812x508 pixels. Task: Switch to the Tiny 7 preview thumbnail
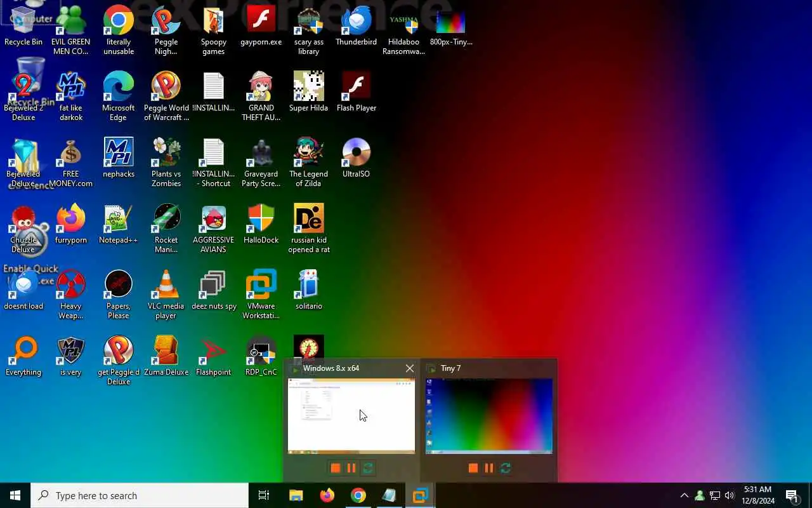tap(489, 416)
